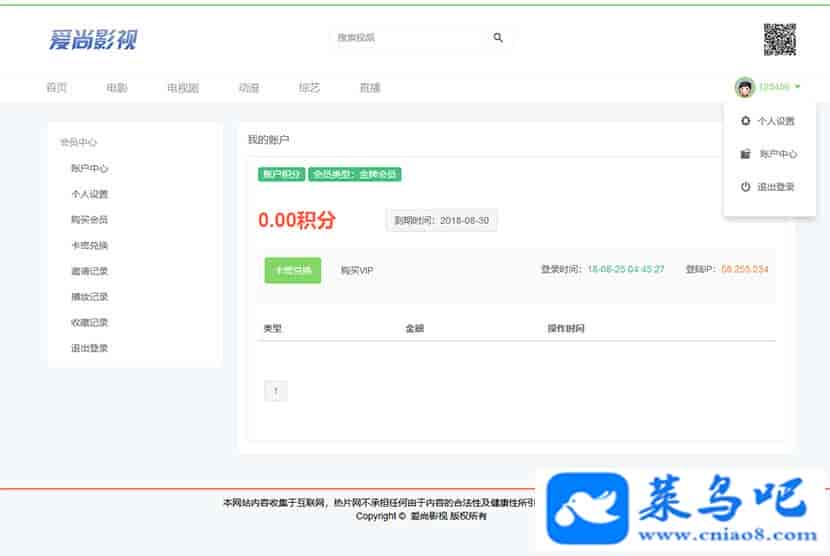830x556 pixels.
Task: Open the 电影 navigation tab
Action: 117,88
